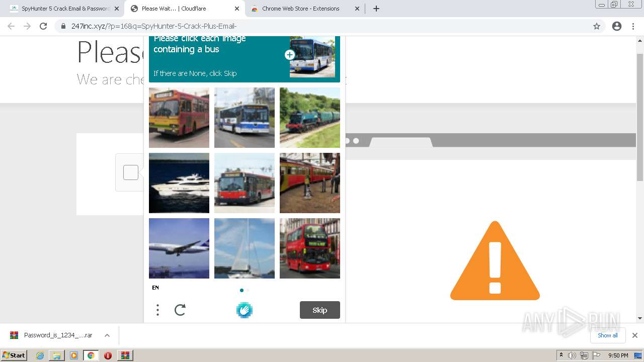Go back to the previous page

11,26
